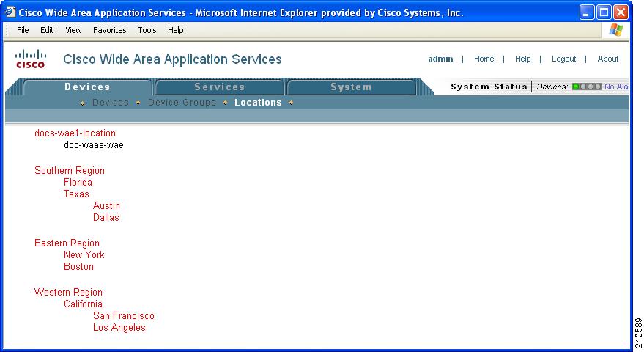Viewport: 644px width, 352px height.
Task: Close the Internet Explorer window
Action: (x=621, y=12)
